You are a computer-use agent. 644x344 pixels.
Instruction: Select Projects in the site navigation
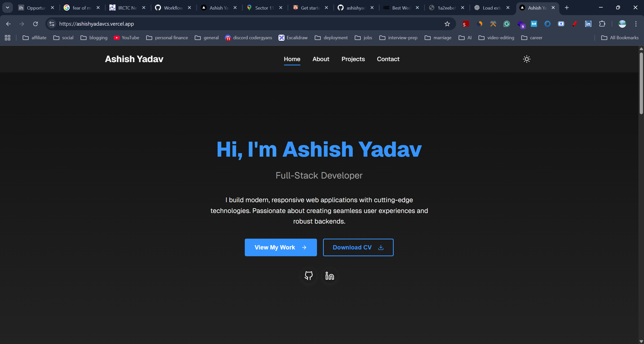[353, 59]
